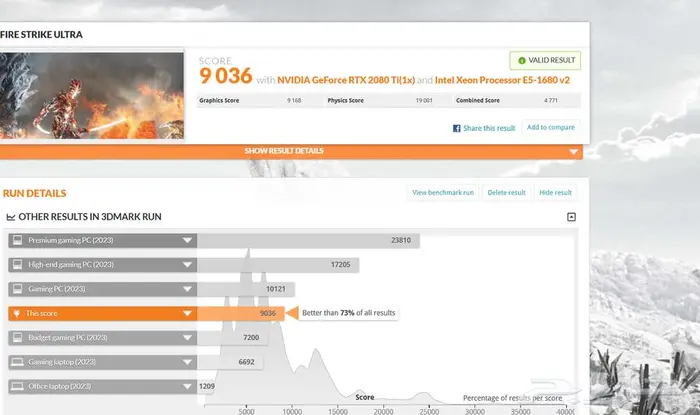700x415 pixels.
Task: Click the Gaming laptop bar value 6692
Action: [246, 362]
